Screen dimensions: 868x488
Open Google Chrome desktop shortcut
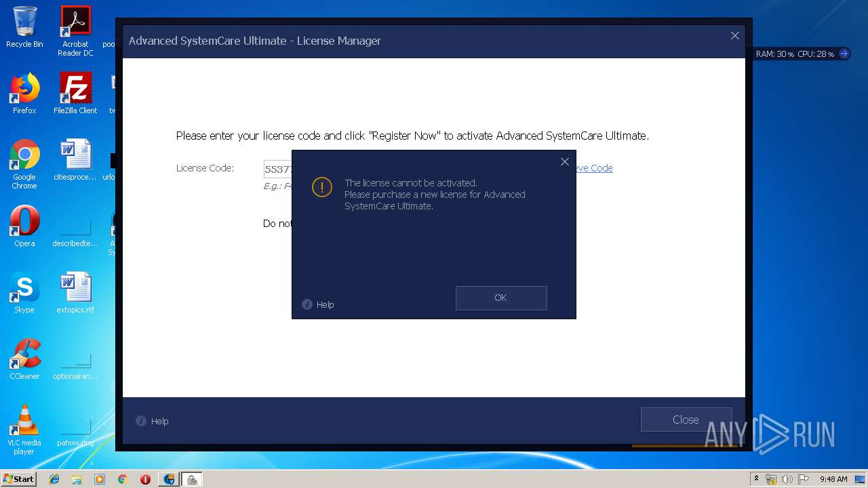tap(24, 165)
